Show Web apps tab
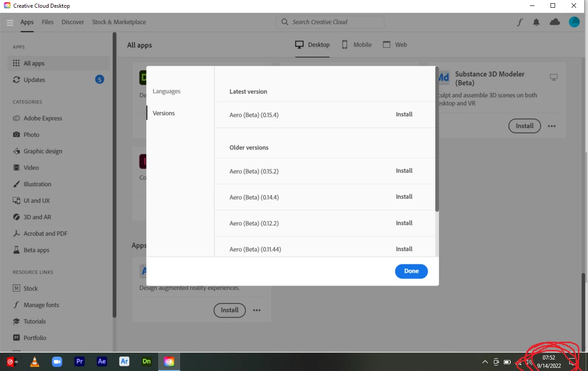Viewport: 588px width, 371px height. pyautogui.click(x=395, y=45)
